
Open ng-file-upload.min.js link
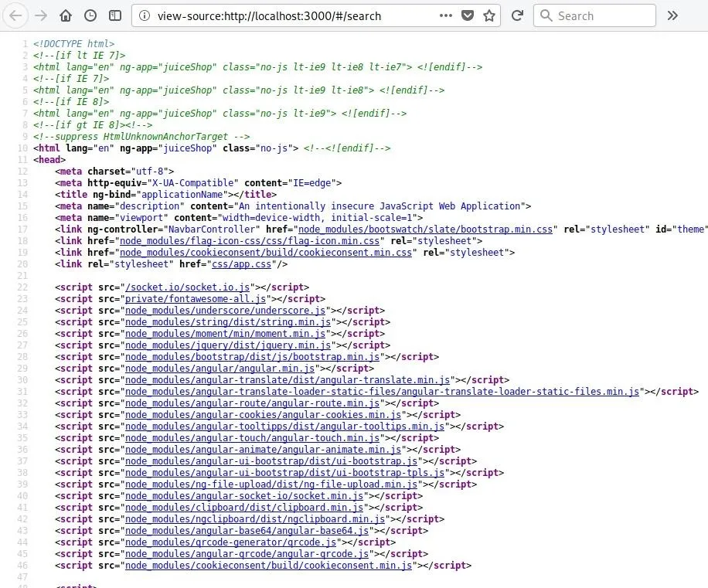(271, 484)
